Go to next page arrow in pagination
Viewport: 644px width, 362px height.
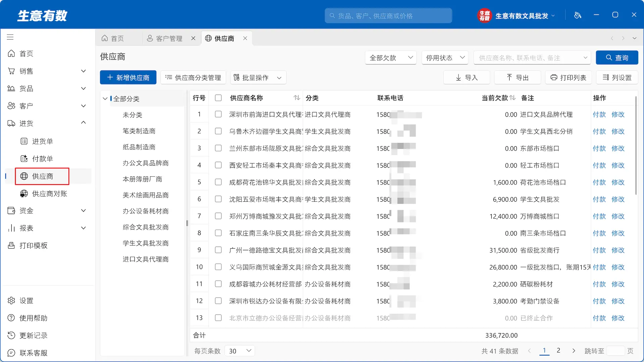coord(574,351)
